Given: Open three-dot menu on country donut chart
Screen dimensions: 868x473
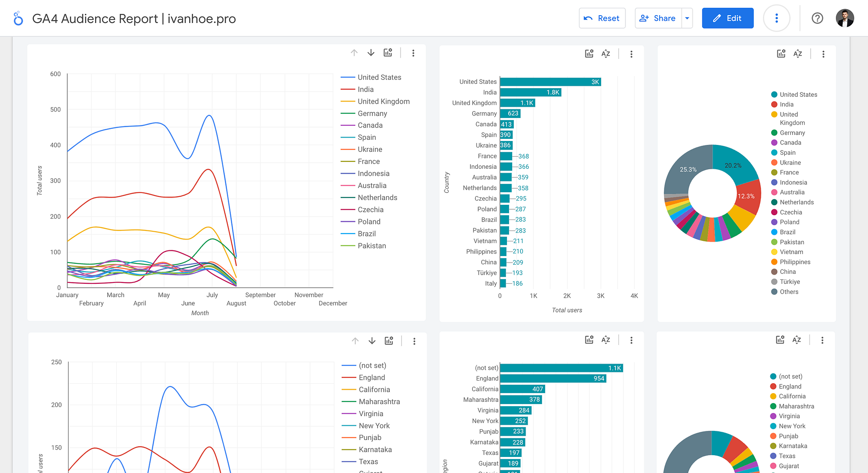Looking at the screenshot, I should (x=823, y=54).
